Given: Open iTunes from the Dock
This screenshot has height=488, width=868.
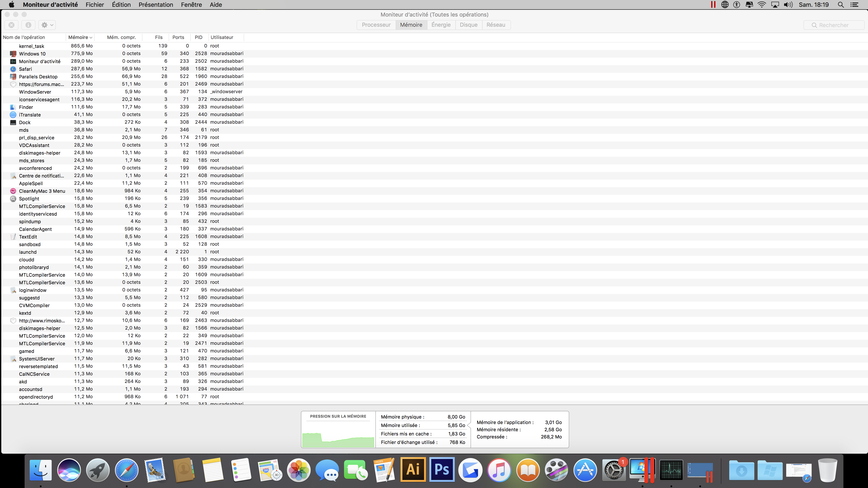Looking at the screenshot, I should point(499,470).
